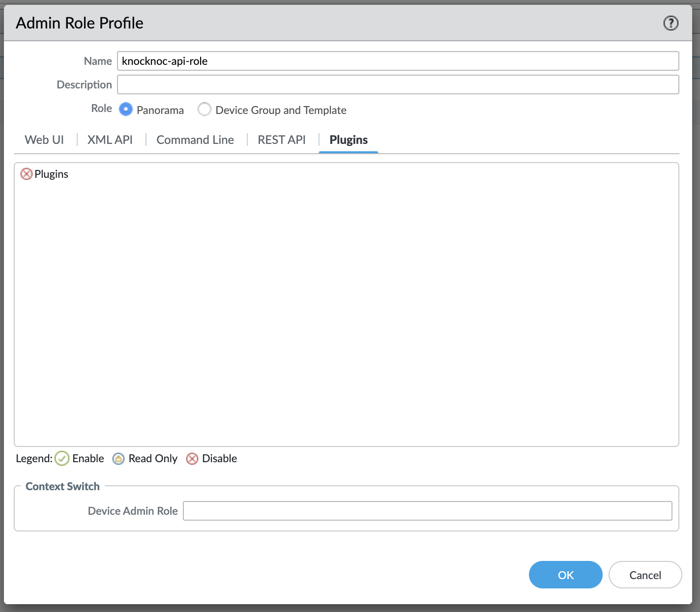Click into the empty Description field
This screenshot has height=612, width=700.
(x=398, y=84)
